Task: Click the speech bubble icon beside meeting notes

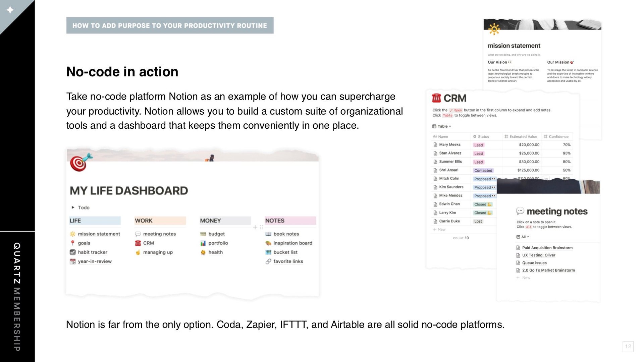Action: pos(138,234)
